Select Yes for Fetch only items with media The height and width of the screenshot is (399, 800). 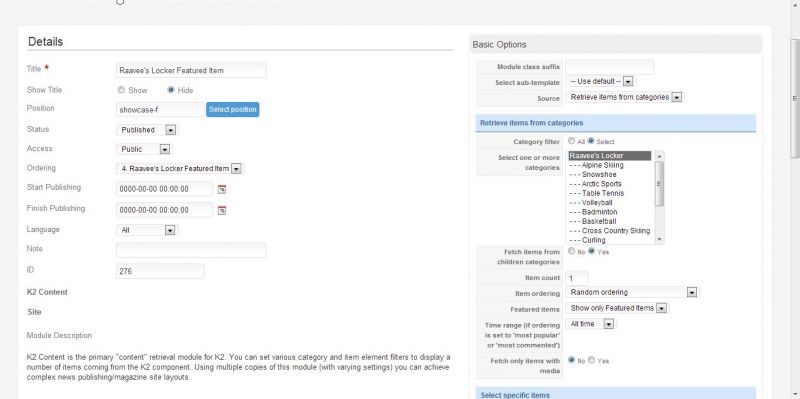coord(591,360)
